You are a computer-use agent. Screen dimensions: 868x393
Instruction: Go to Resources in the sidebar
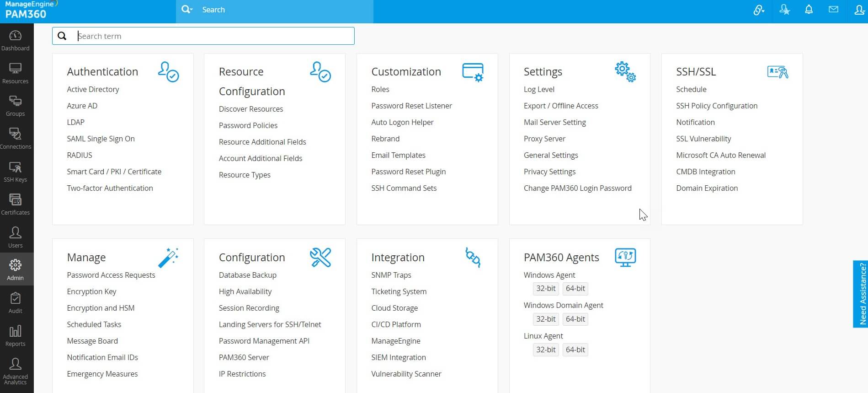16,73
